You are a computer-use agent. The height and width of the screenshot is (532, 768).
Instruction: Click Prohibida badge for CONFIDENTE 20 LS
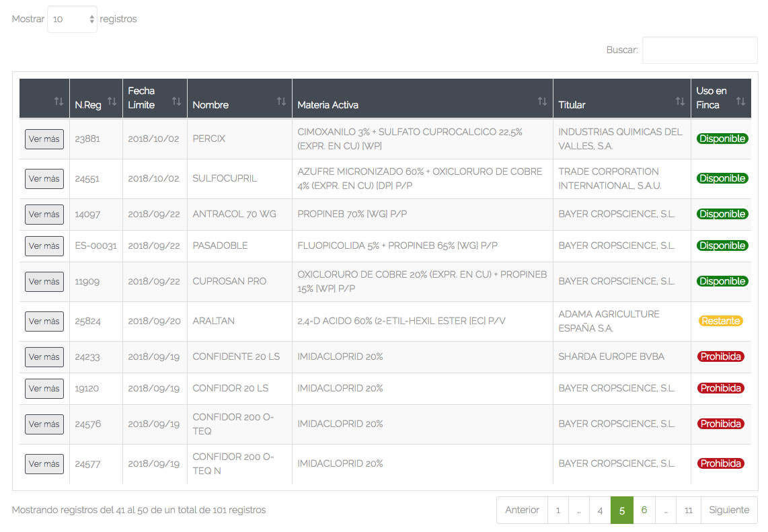click(x=720, y=356)
